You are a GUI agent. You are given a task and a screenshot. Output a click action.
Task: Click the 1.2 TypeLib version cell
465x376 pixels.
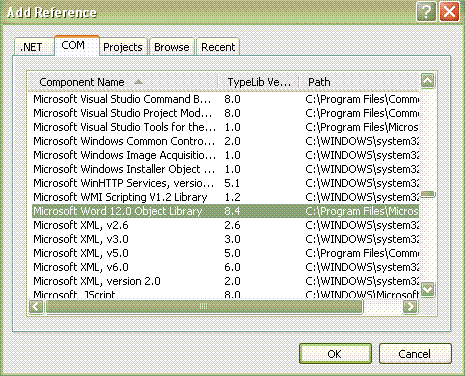pyautogui.click(x=232, y=197)
